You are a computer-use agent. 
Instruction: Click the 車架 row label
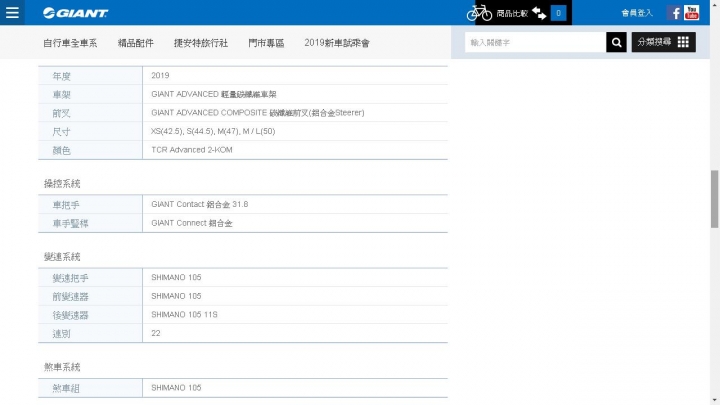62,95
